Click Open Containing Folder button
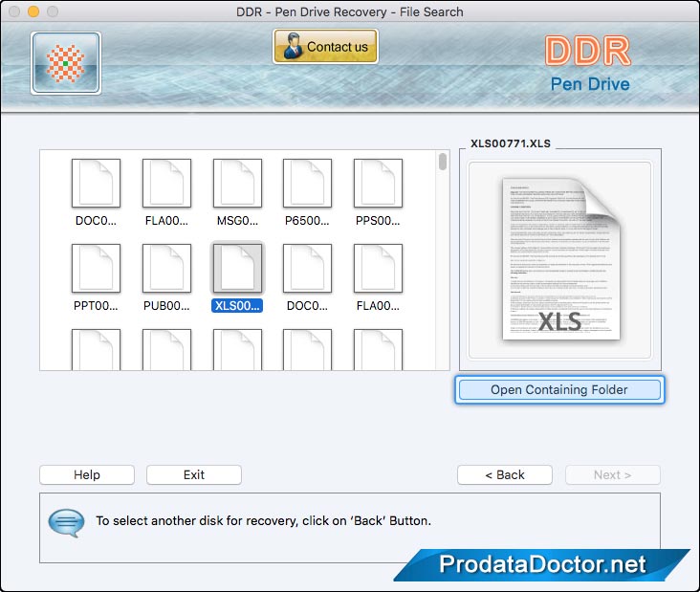Viewport: 700px width, 592px height. click(559, 390)
